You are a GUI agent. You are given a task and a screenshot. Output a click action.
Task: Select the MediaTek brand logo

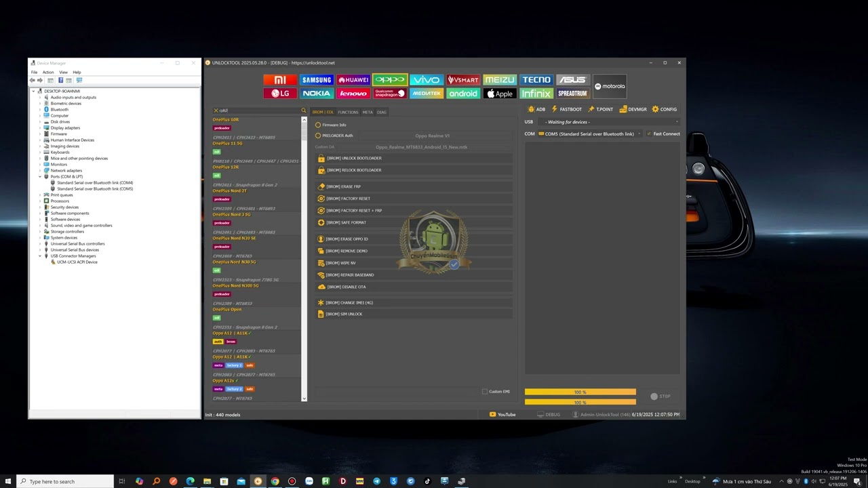(x=427, y=94)
